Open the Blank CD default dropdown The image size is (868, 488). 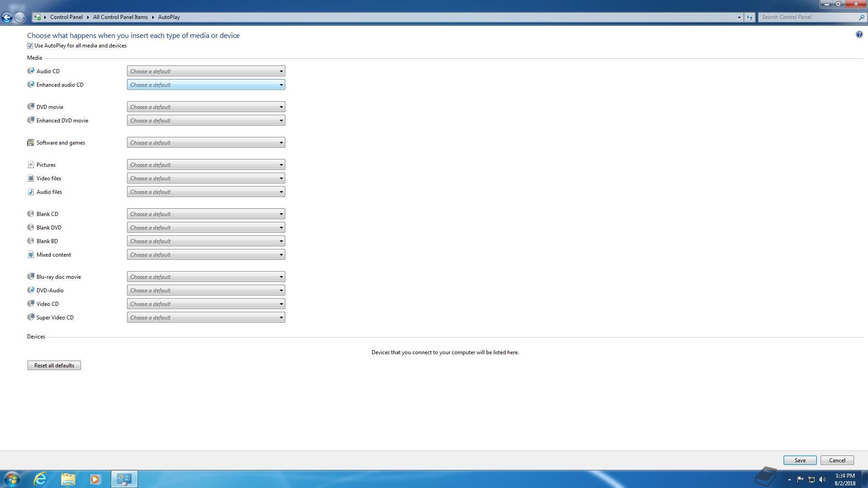[206, 214]
